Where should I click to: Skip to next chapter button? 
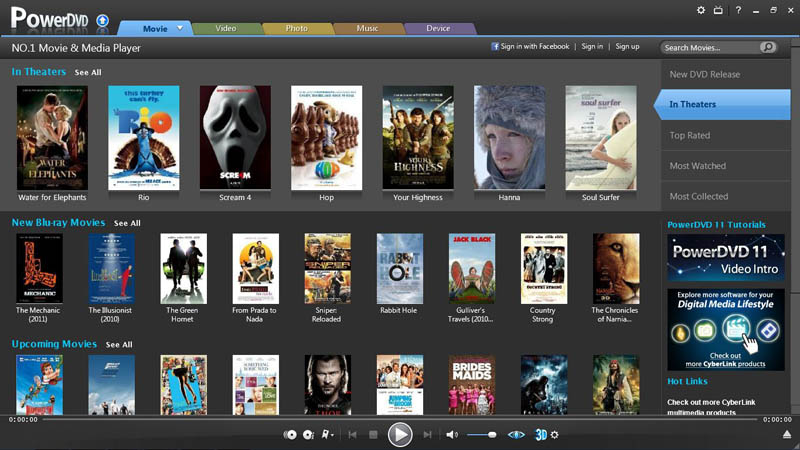tap(427, 435)
